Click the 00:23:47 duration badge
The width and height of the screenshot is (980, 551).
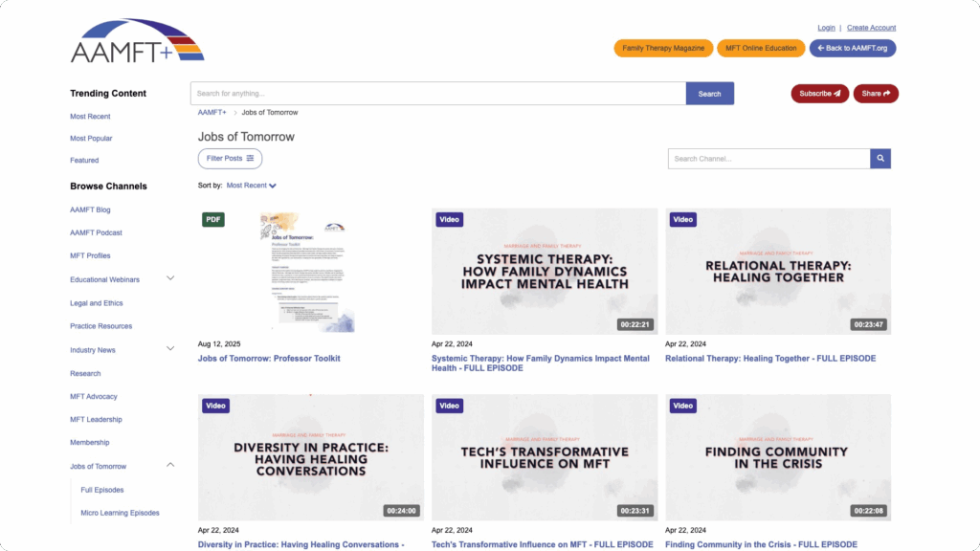coord(869,324)
